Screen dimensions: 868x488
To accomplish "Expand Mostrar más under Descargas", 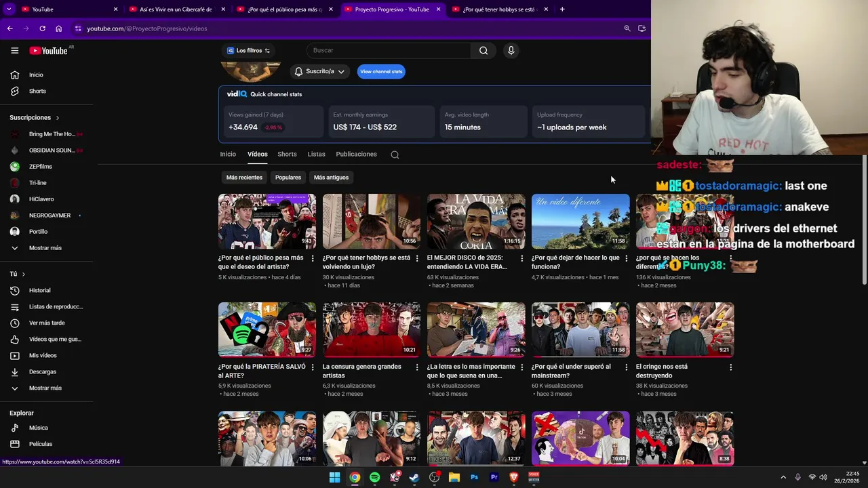I will pos(45,388).
